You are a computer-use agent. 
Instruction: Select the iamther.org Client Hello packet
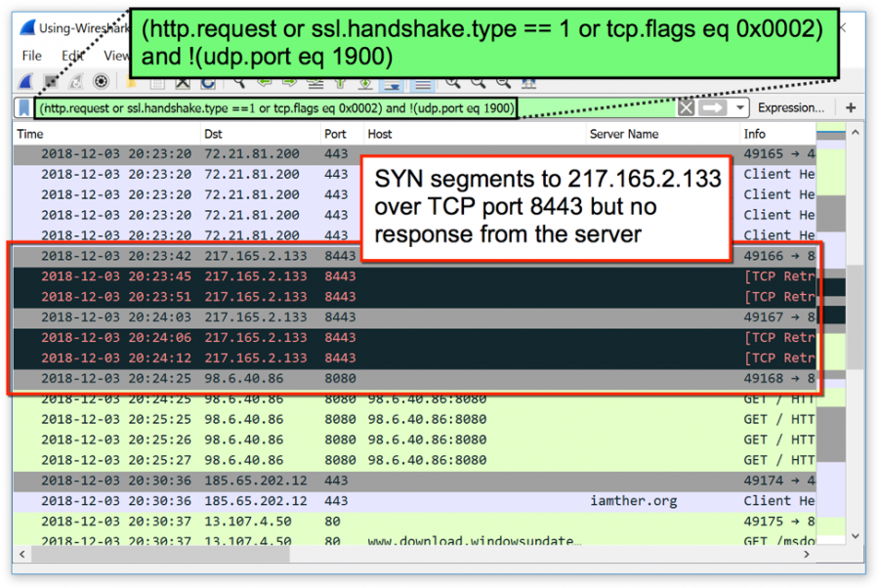[x=391, y=500]
